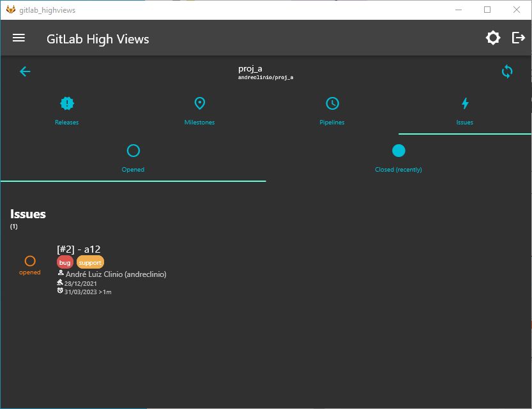
Task: Click the filled circle Closed icon
Action: click(399, 151)
